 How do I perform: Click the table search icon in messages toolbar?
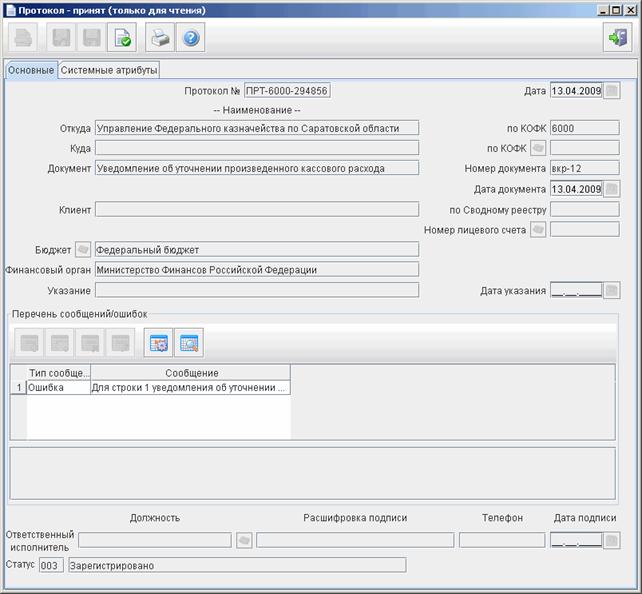click(189, 343)
